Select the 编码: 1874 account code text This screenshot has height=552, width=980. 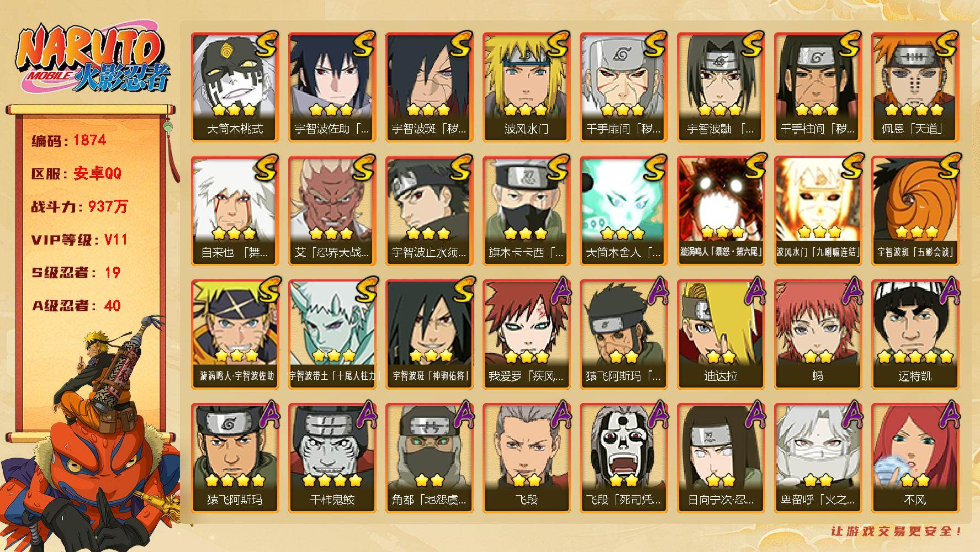point(68,140)
